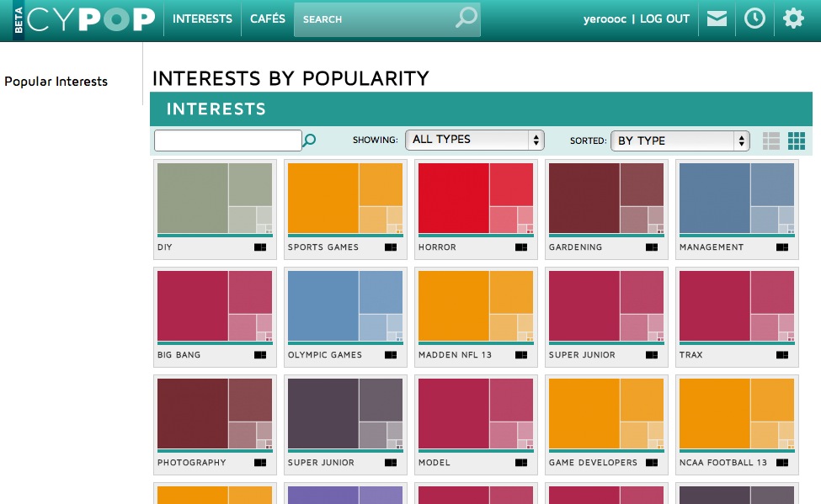Open the Sorted By Type dropdown
The width and height of the screenshot is (821, 504).
point(680,141)
